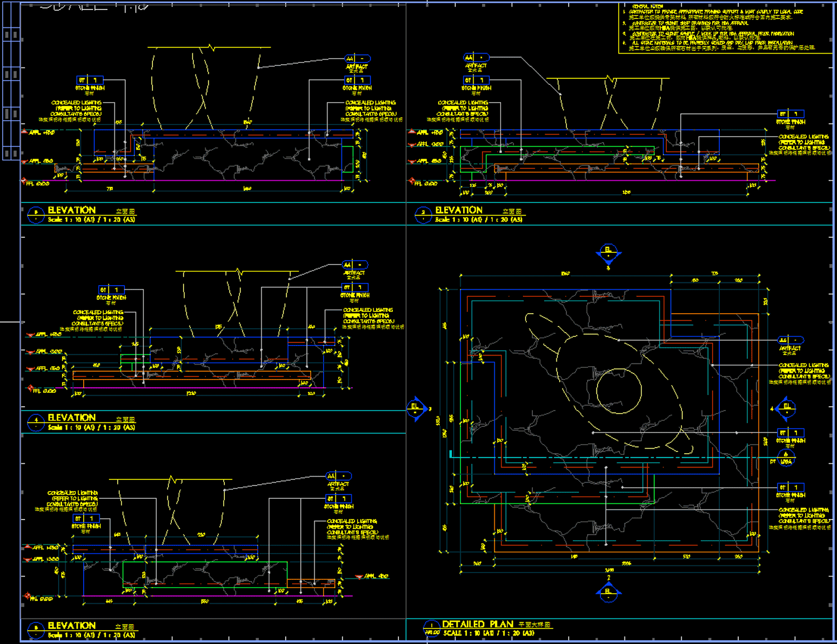Pick the lower ST 1 stone finish tag in the plan
The image size is (837, 644).
tap(790, 487)
